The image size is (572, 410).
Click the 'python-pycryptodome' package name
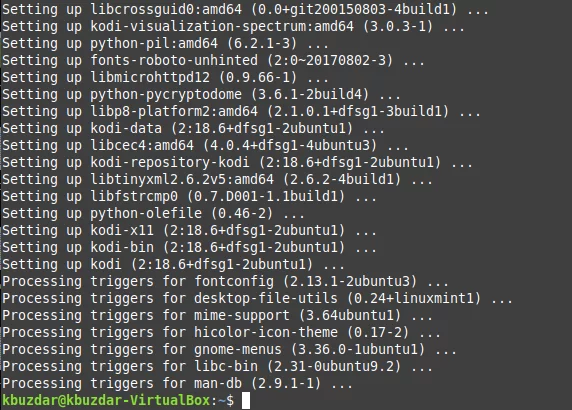(166, 94)
